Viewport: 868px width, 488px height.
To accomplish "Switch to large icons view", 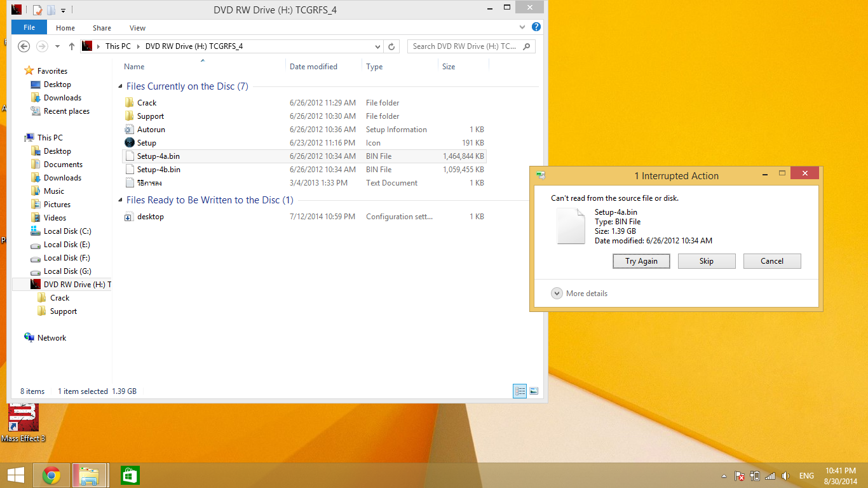I will pos(534,391).
